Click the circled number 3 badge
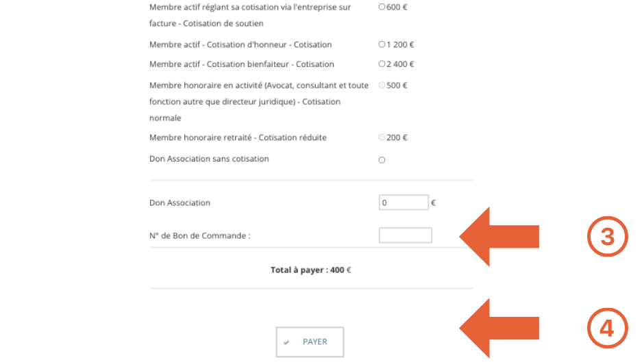This screenshot has width=644, height=362. pos(608,237)
